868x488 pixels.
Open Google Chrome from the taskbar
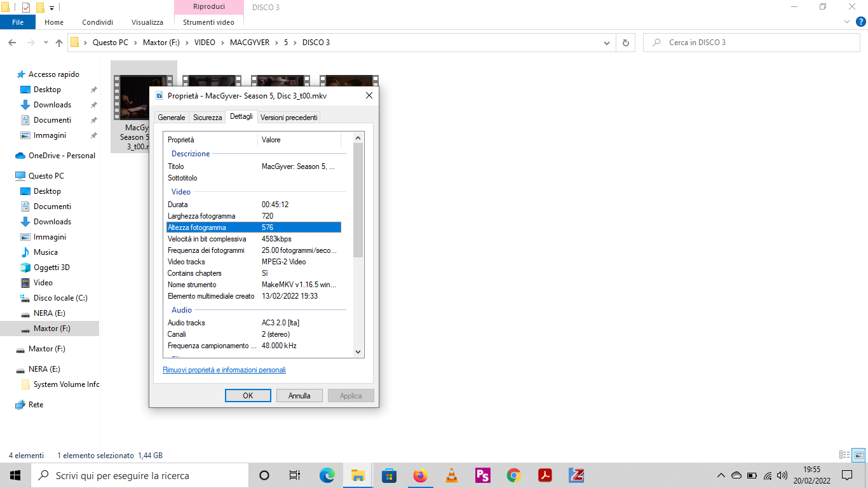(513, 475)
